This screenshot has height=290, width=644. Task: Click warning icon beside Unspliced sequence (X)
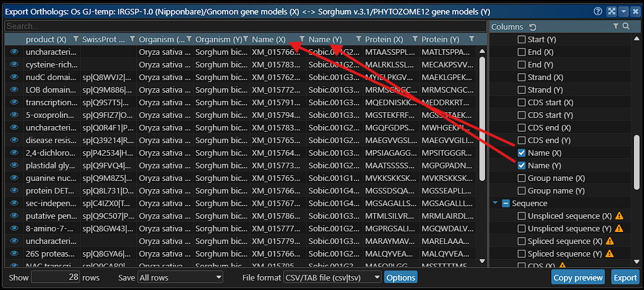pos(619,216)
